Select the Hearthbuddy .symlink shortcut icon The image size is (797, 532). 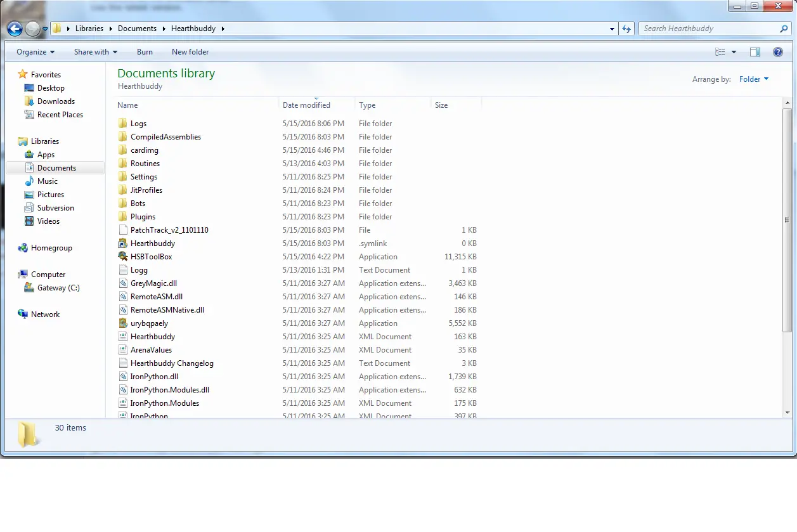[123, 243]
